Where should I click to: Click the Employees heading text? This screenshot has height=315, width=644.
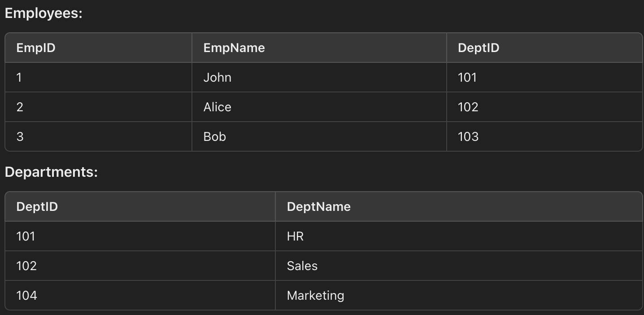(x=44, y=13)
